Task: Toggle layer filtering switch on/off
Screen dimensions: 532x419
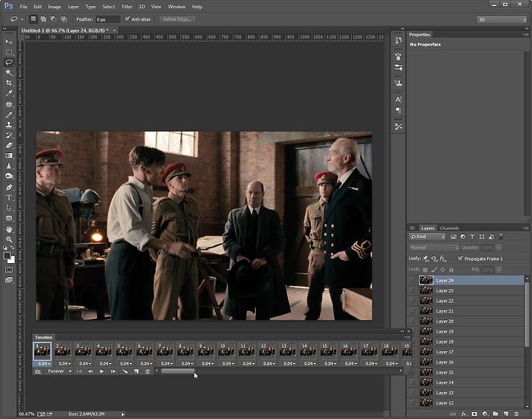Action: click(x=502, y=236)
